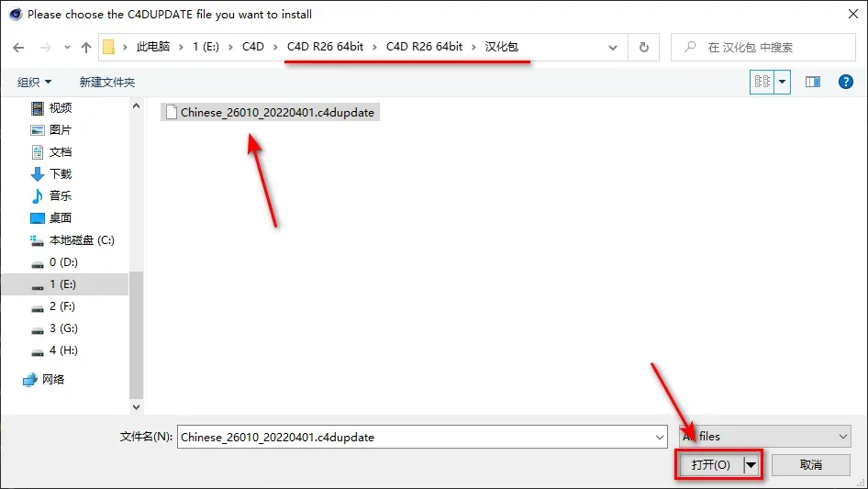Screen dimensions: 868x489
Task: Click the folder icon in address bar
Action: tap(109, 47)
